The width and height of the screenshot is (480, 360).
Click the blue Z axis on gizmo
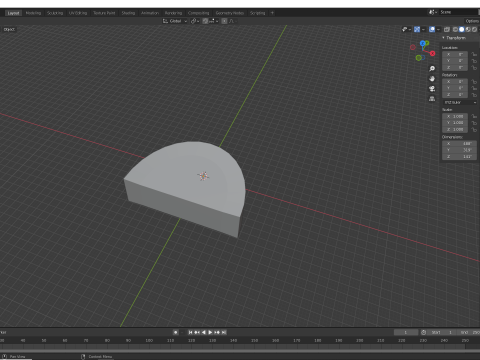(423, 43)
